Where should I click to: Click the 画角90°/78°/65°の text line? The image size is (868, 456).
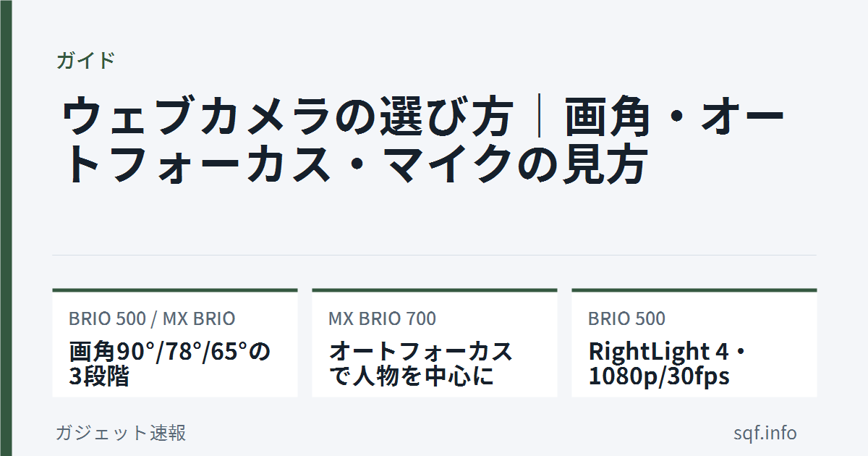(170, 352)
